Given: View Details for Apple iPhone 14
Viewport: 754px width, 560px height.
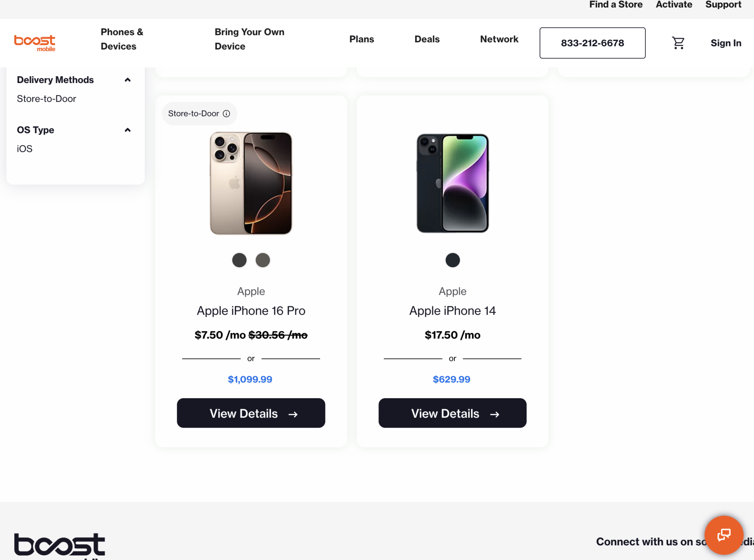Looking at the screenshot, I should 452,413.
